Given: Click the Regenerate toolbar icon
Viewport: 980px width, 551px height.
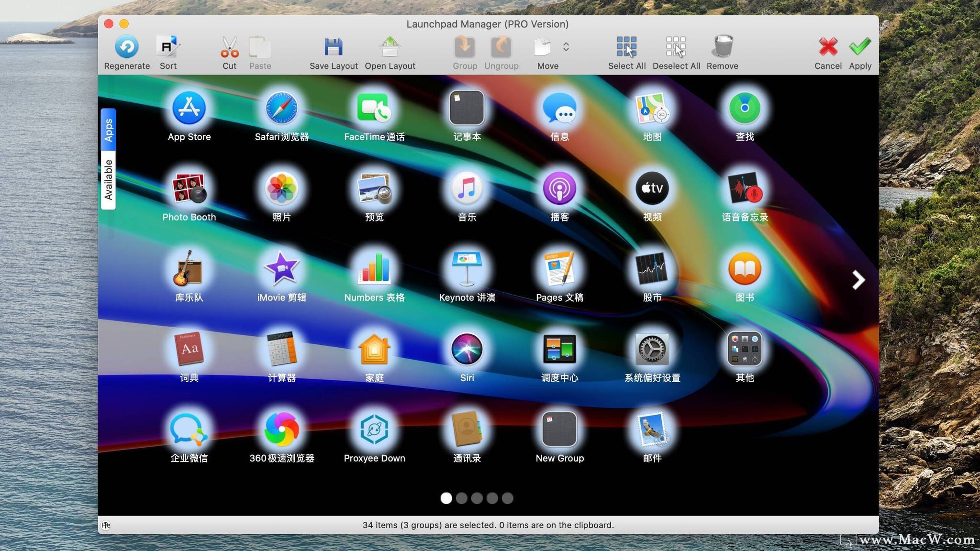Looking at the screenshot, I should [x=127, y=47].
